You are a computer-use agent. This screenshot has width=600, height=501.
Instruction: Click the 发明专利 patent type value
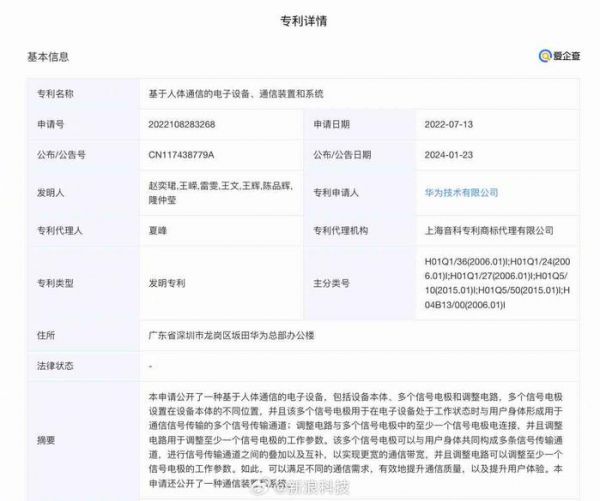167,283
